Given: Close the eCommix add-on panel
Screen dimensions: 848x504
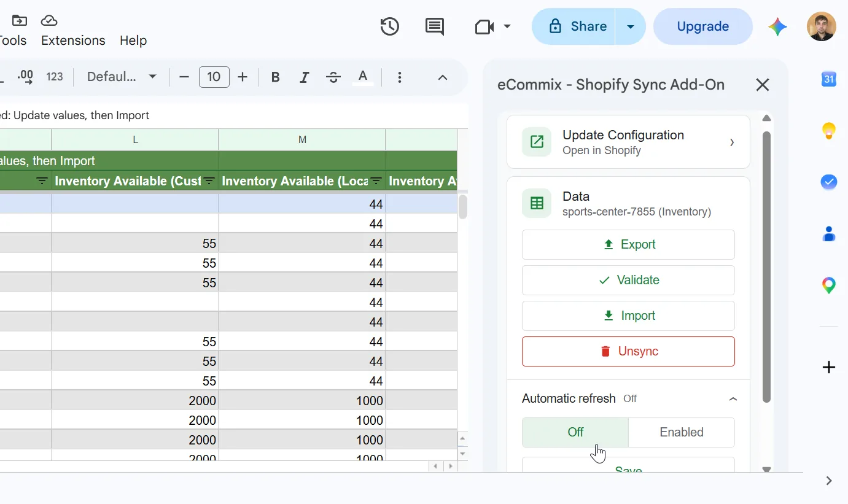Looking at the screenshot, I should click(x=762, y=85).
